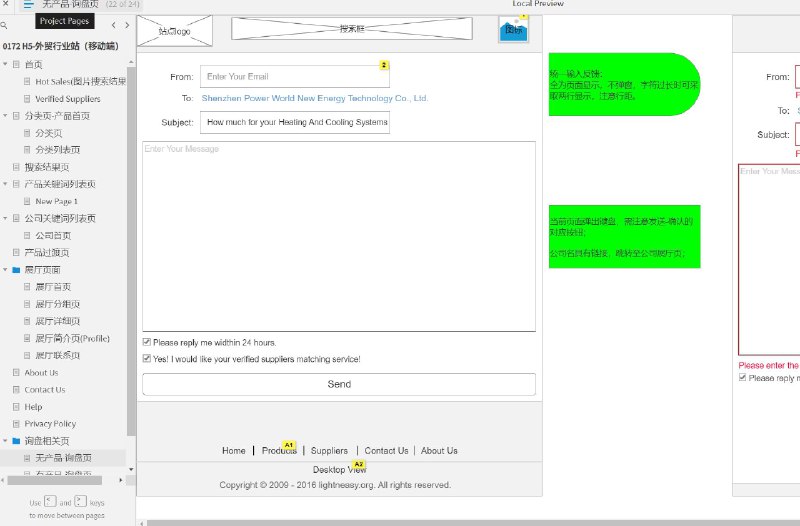Click the sidebar horizontal scrollbar thumb
This screenshot has height=526, width=800.
coord(55,480)
